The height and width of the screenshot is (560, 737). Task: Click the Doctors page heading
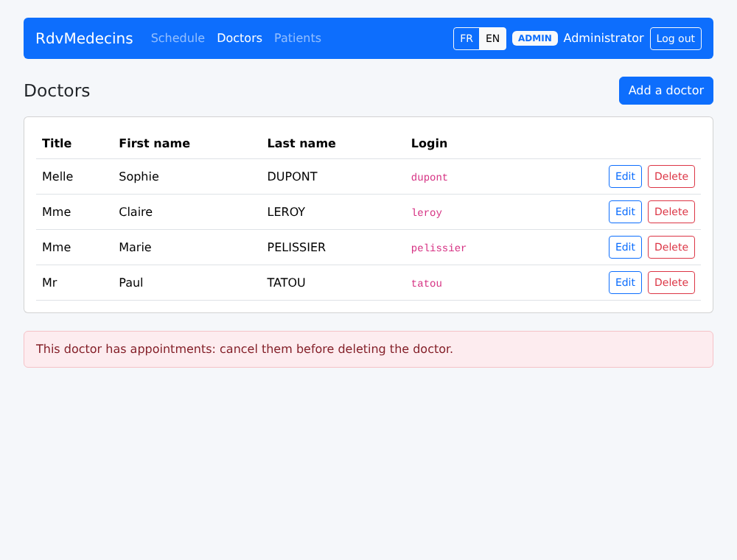click(57, 91)
